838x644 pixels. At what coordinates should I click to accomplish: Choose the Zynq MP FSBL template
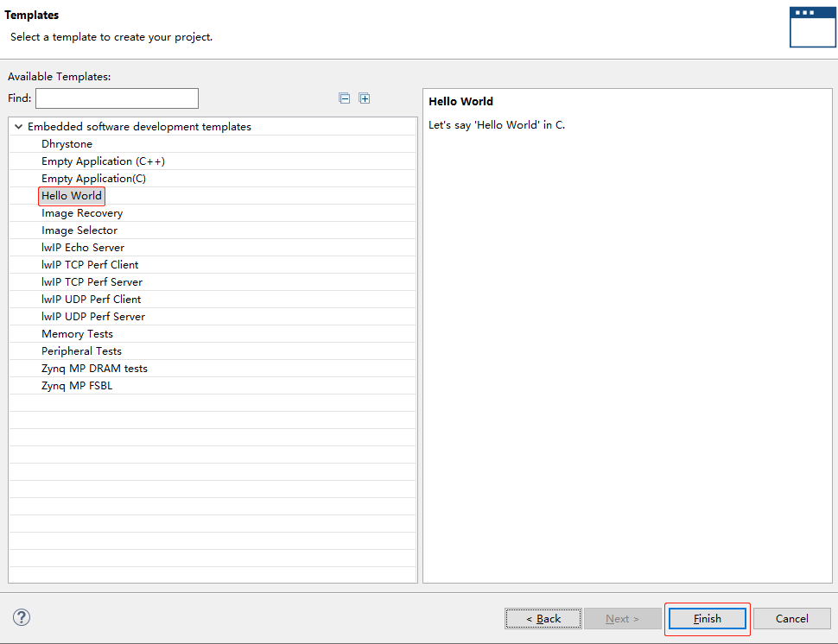tap(77, 386)
